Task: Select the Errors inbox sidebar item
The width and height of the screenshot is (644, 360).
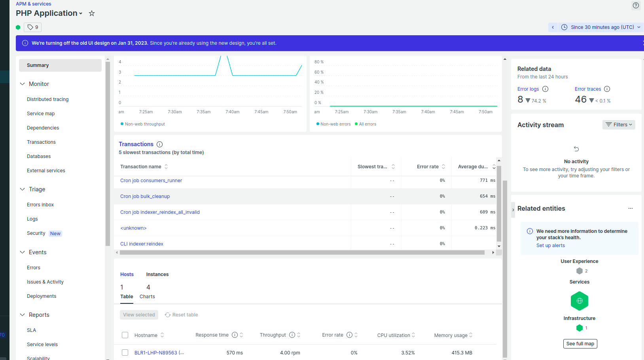Action: pos(40,204)
